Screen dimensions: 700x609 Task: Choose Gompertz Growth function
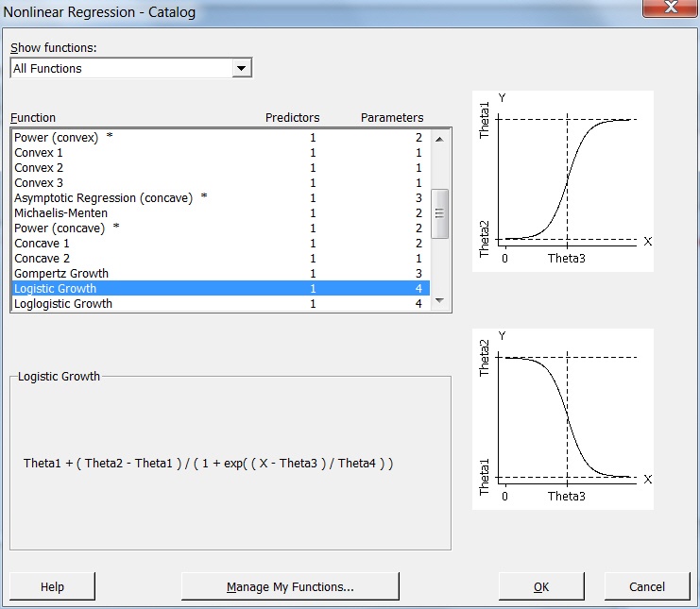click(x=61, y=274)
